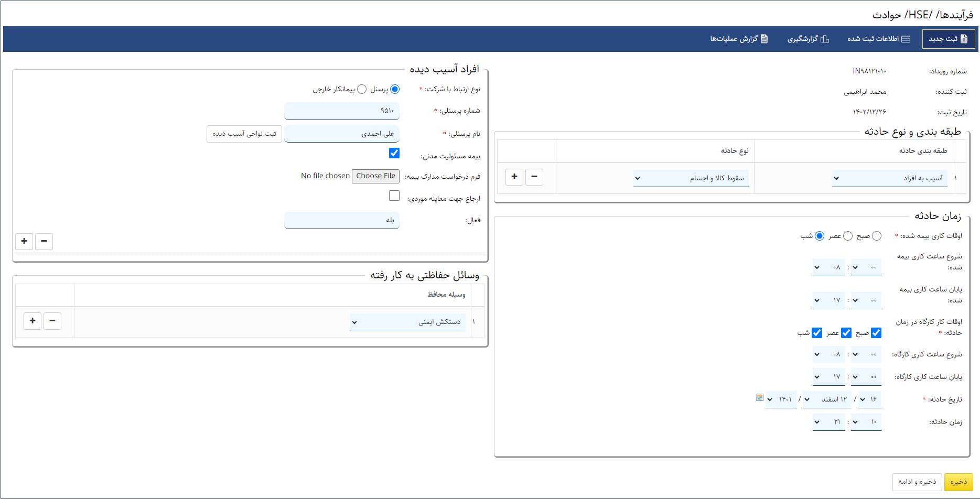Click the نام پرسنلی input field
The image size is (980, 499).
(x=342, y=134)
